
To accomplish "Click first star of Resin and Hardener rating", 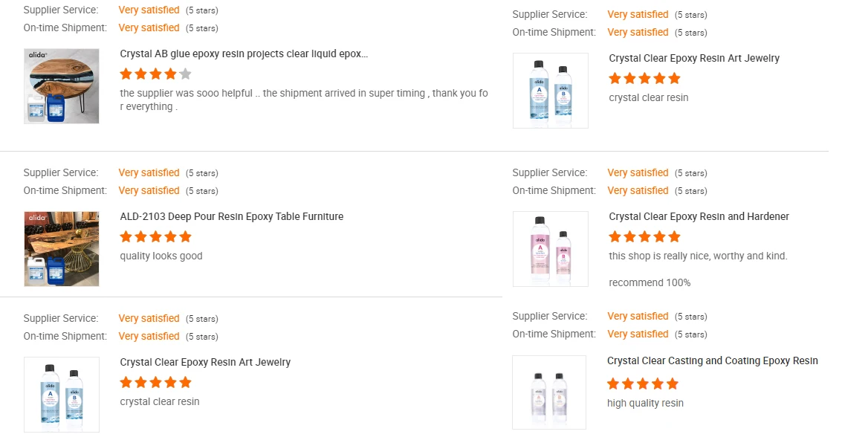I will pos(615,236).
